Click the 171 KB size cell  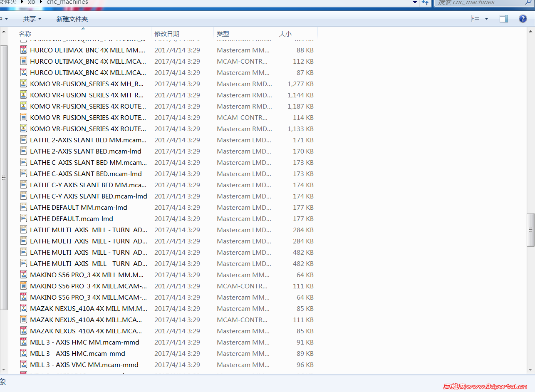(303, 140)
